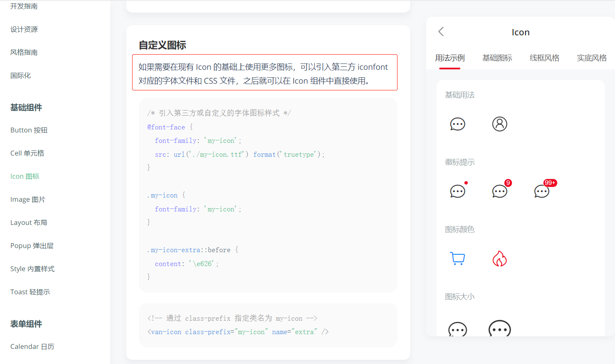Open 开发指南 in the sidebar
The width and height of the screenshot is (615, 364).
(24, 6)
